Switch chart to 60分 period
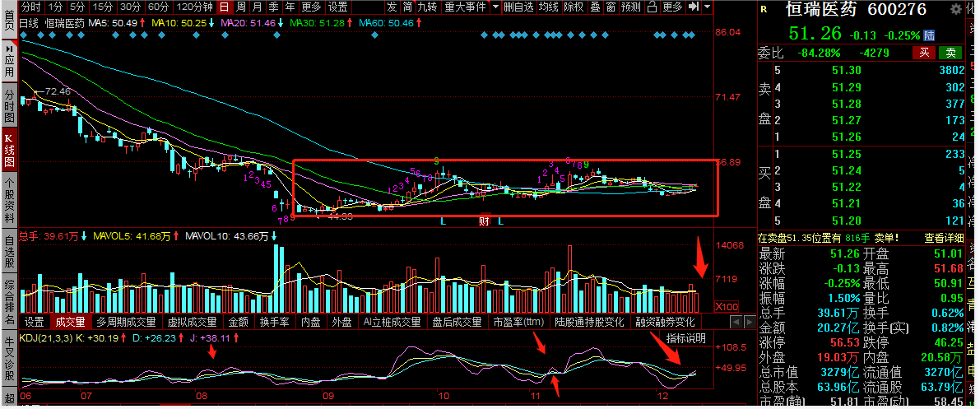Image resolution: width=980 pixels, height=409 pixels. pos(158,7)
